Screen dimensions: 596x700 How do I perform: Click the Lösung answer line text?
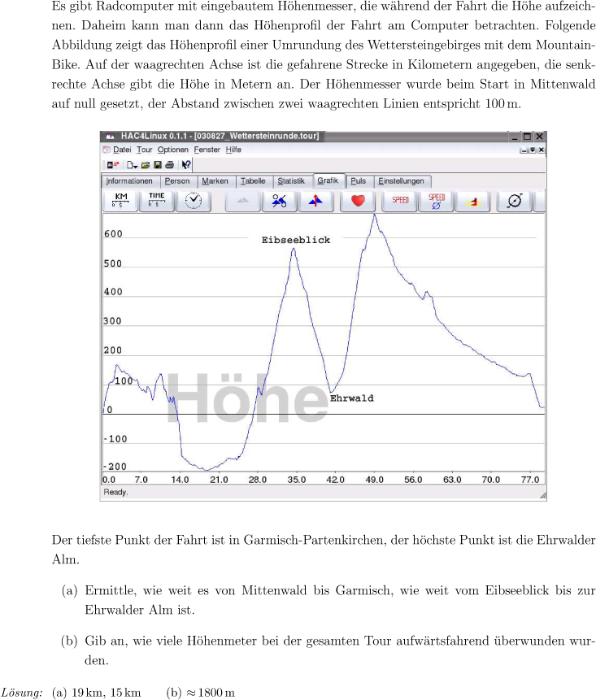coord(117,693)
